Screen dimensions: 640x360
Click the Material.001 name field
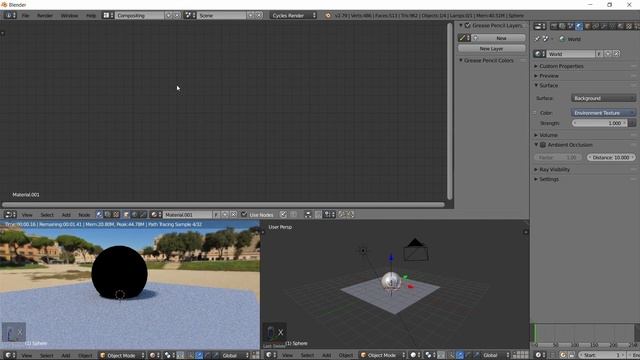187,214
